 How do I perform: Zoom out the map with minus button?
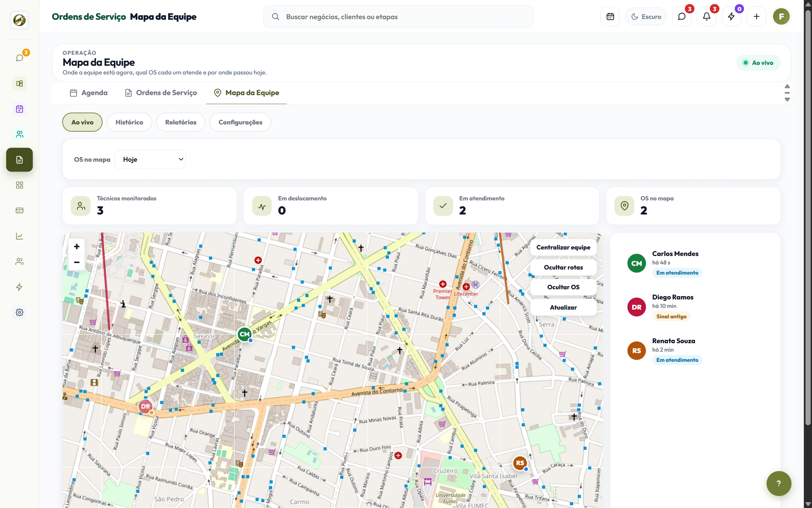[76, 262]
